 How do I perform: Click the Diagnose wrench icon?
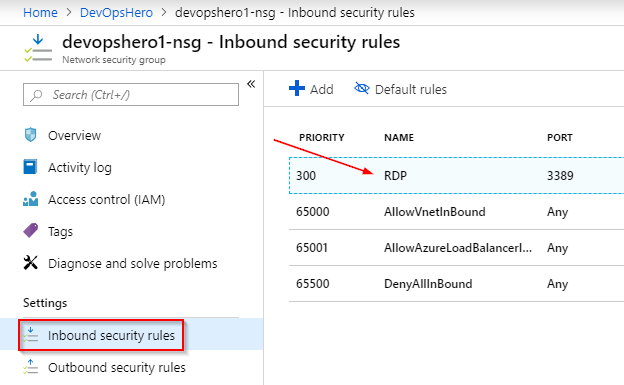[x=31, y=263]
